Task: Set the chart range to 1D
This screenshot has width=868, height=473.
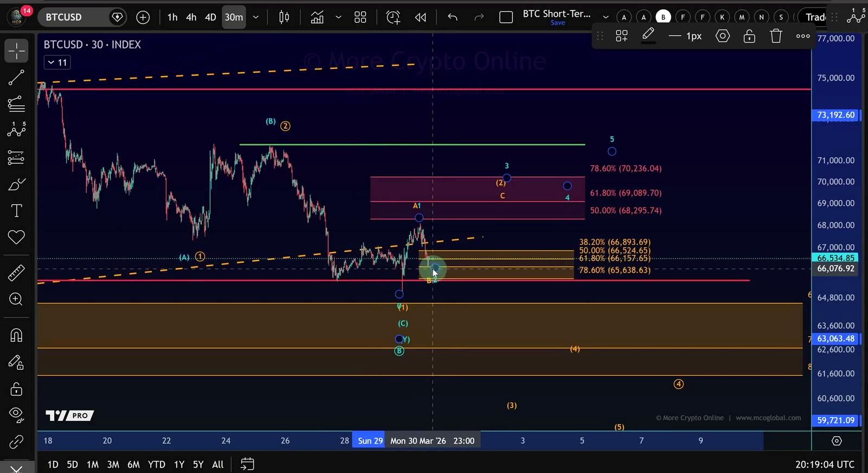Action: [53, 464]
